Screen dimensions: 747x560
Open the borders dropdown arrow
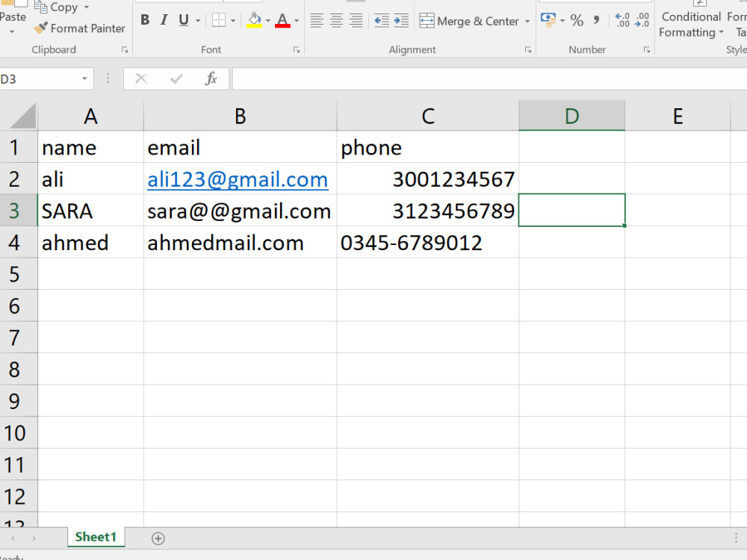[x=233, y=21]
